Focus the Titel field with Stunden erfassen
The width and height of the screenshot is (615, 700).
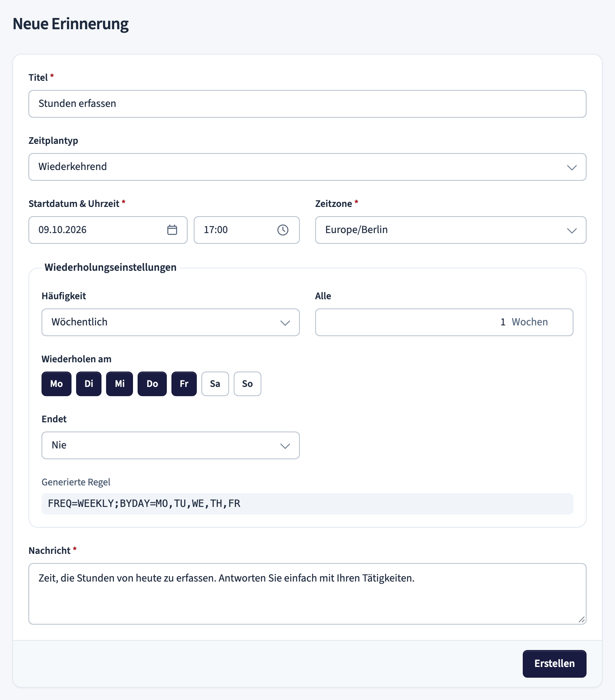tap(307, 104)
